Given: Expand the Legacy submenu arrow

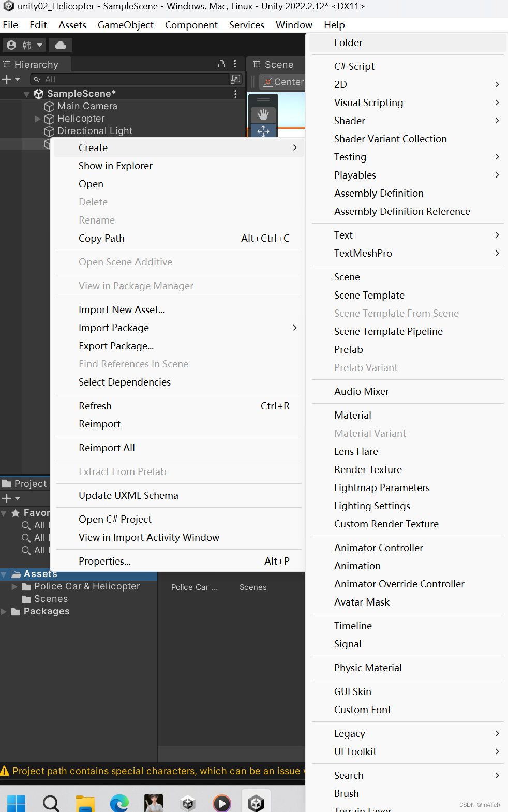Looking at the screenshot, I should click(x=497, y=733).
